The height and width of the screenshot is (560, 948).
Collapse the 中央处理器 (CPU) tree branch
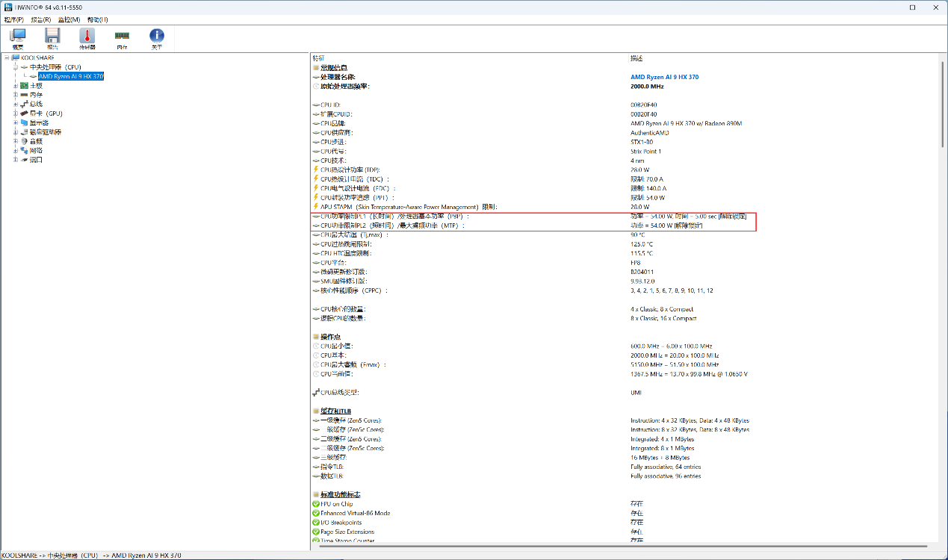[15, 67]
